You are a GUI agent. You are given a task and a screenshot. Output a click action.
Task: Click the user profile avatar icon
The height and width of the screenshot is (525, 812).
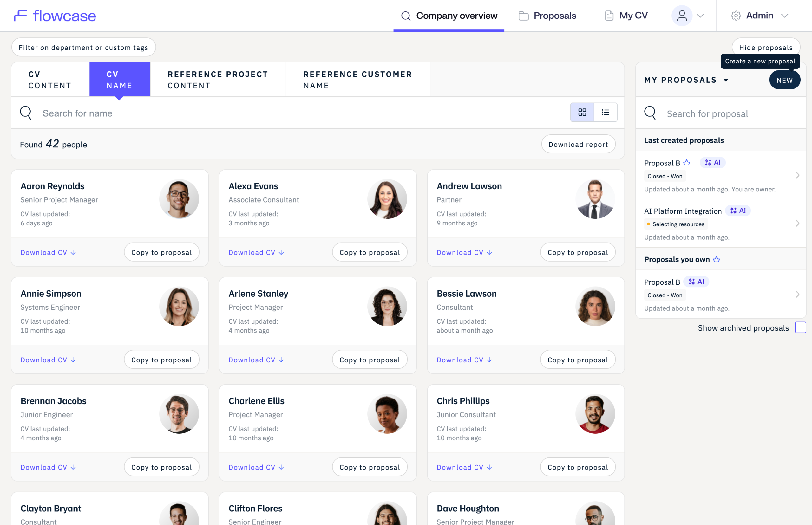[682, 16]
